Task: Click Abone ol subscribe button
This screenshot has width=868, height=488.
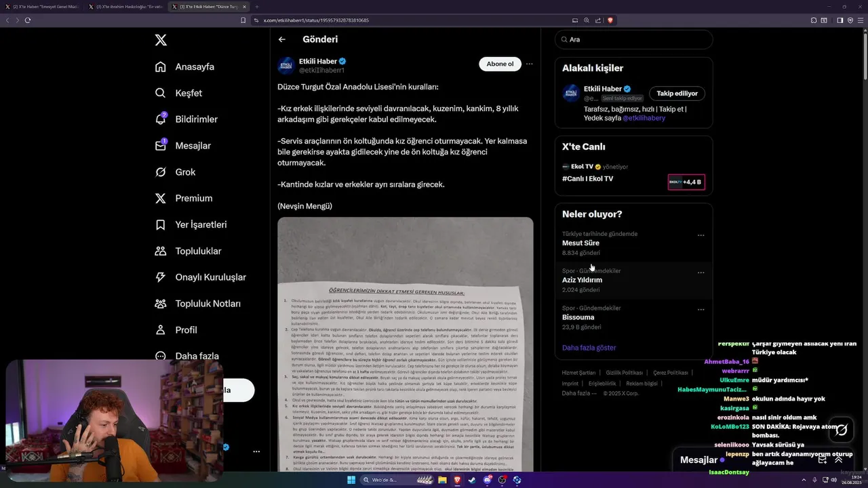Action: (500, 64)
